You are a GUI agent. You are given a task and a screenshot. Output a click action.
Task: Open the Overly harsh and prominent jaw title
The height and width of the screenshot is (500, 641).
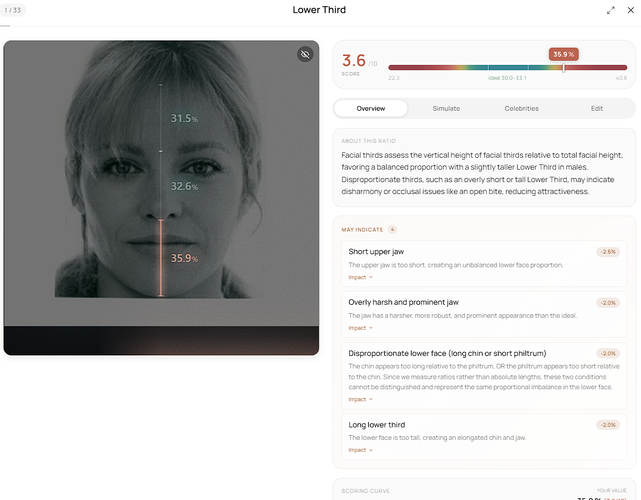point(403,302)
